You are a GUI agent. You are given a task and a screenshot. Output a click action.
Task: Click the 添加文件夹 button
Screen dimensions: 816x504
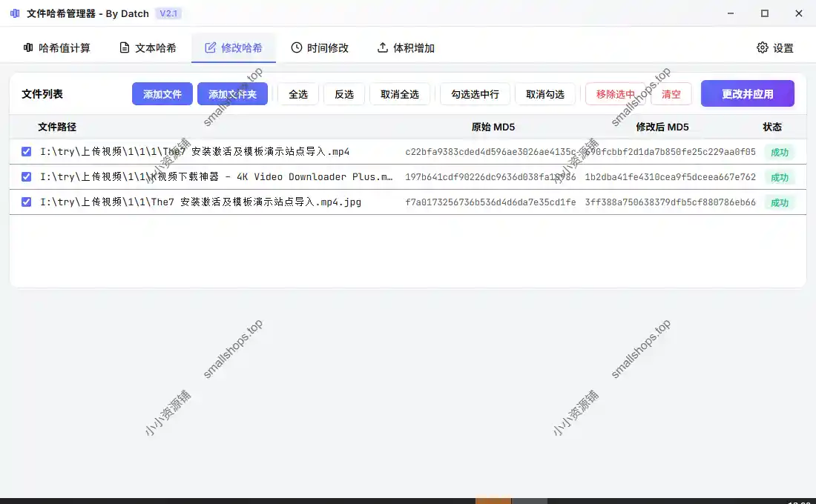[233, 94]
